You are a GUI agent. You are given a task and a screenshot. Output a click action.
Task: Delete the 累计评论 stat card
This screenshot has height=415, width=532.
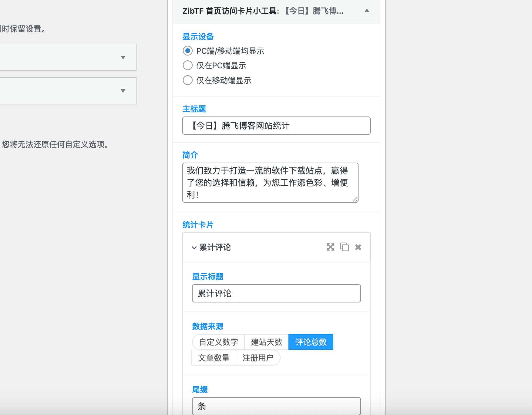358,247
